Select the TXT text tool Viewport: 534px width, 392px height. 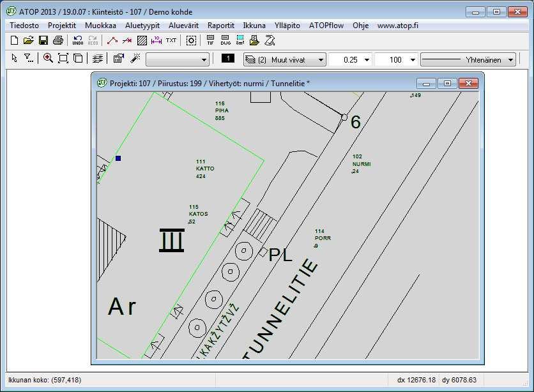pyautogui.click(x=171, y=40)
